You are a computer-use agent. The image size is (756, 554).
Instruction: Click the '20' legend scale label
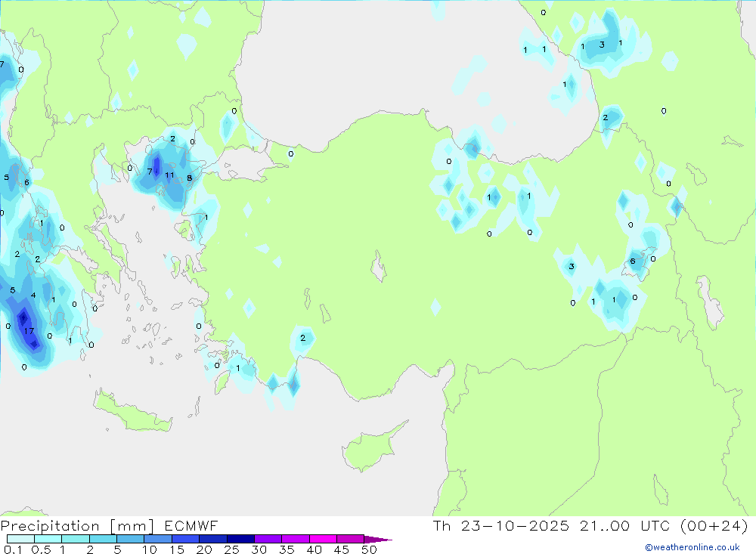pyautogui.click(x=204, y=549)
